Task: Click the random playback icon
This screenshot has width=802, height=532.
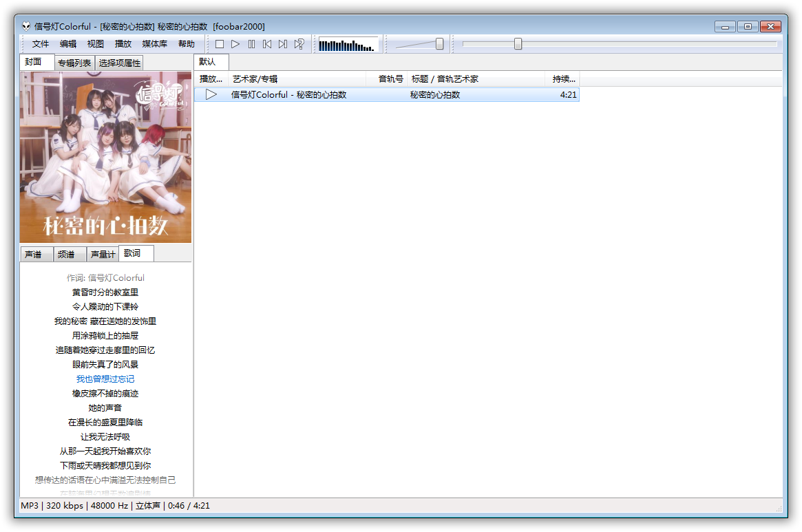Action: (x=299, y=44)
